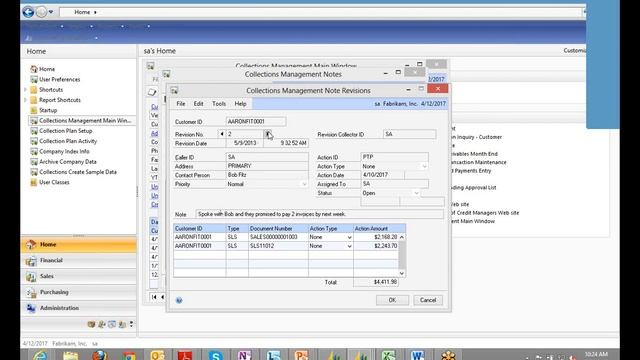The image size is (640, 360).
Task: Click the Collections Management Main Window icon
Action: [x=150, y=65]
